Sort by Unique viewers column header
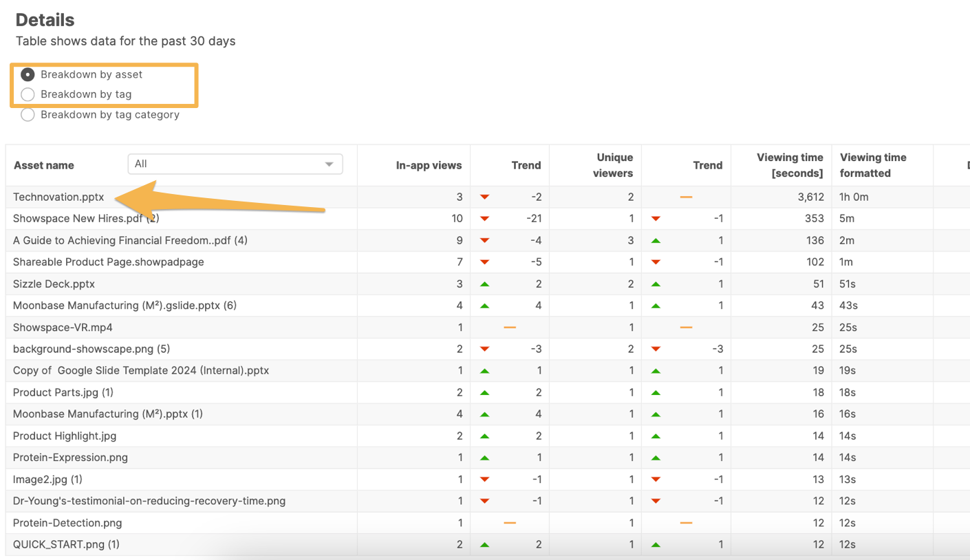970x560 pixels. pyautogui.click(x=612, y=165)
